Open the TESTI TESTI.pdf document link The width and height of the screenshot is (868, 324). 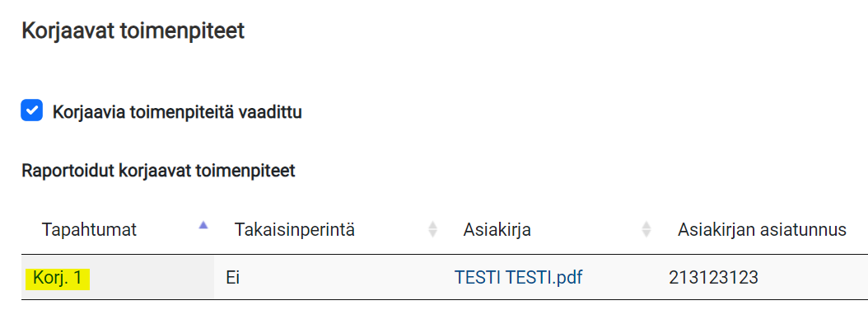[x=518, y=278]
